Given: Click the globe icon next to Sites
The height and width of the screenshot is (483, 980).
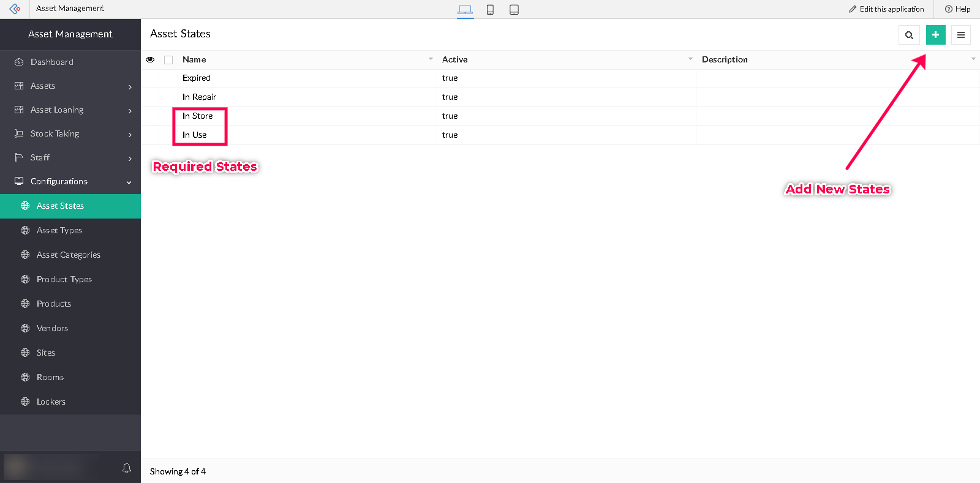Looking at the screenshot, I should (25, 353).
